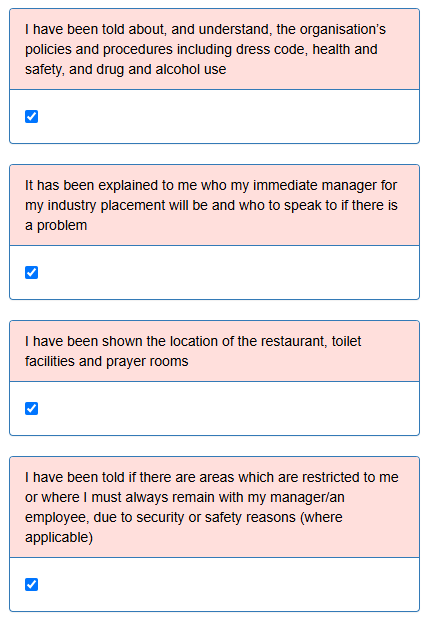Toggle the immediate manager explanation checkbox
The image size is (429, 618).
(32, 273)
